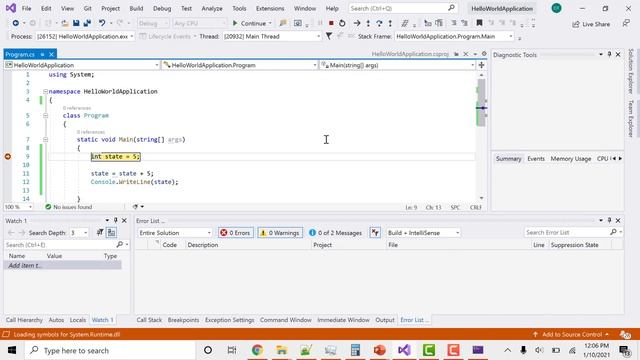
Task: Click the Solution Explorer side tab
Action: click(631, 71)
